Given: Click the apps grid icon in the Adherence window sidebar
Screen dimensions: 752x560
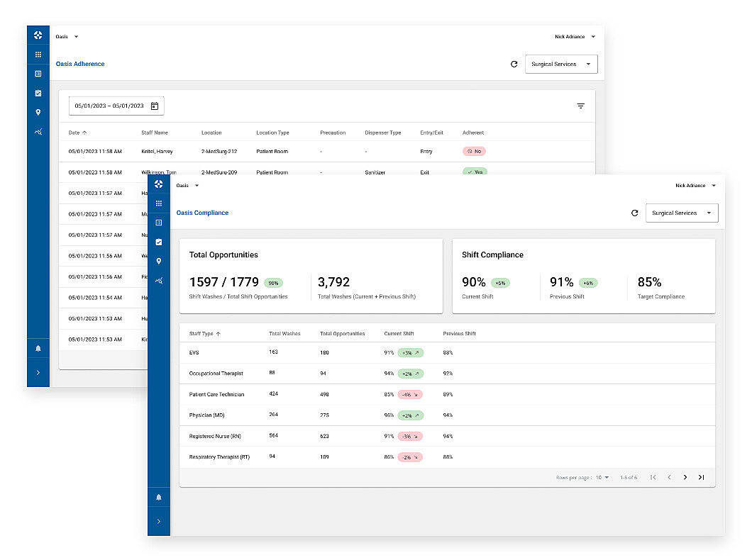Looking at the screenshot, I should [38, 55].
